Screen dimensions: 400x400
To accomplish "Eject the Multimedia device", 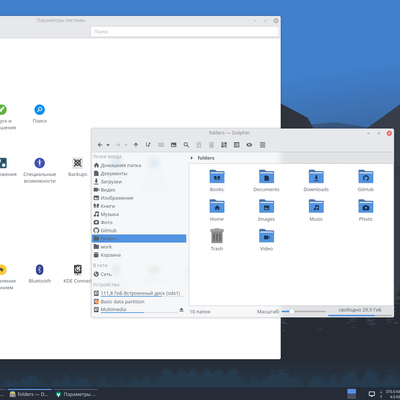I will click(x=181, y=310).
